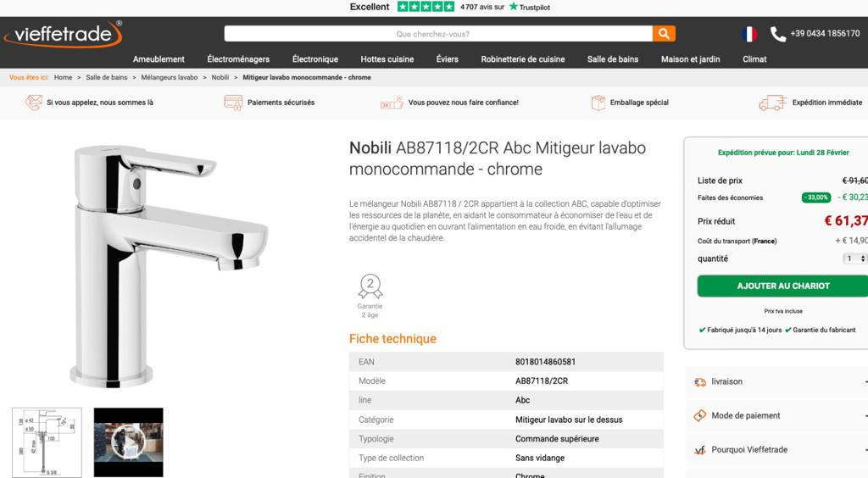
Task: Click the Ajouter au chariot button
Action: (782, 286)
